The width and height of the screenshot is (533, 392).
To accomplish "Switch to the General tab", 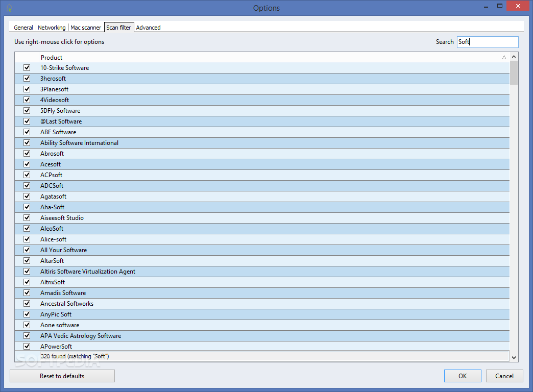I will click(23, 28).
